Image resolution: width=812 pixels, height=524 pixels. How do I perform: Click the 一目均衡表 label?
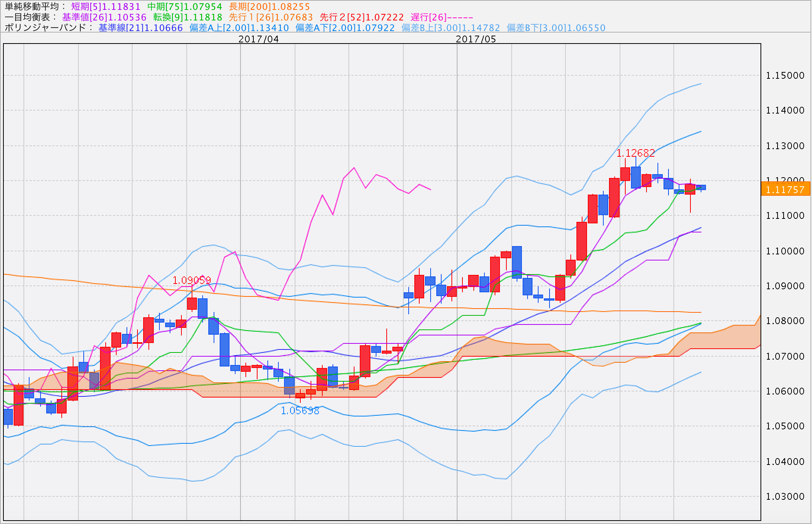tap(31, 17)
